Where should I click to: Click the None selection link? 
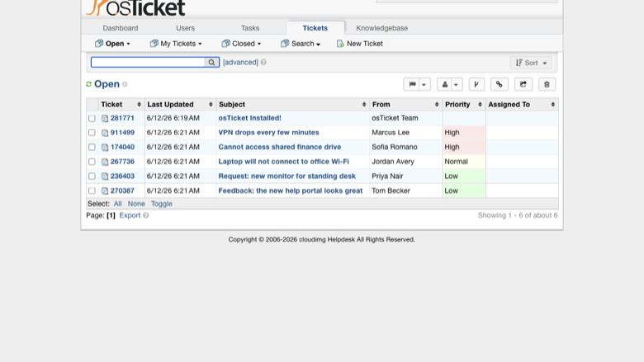tap(136, 204)
